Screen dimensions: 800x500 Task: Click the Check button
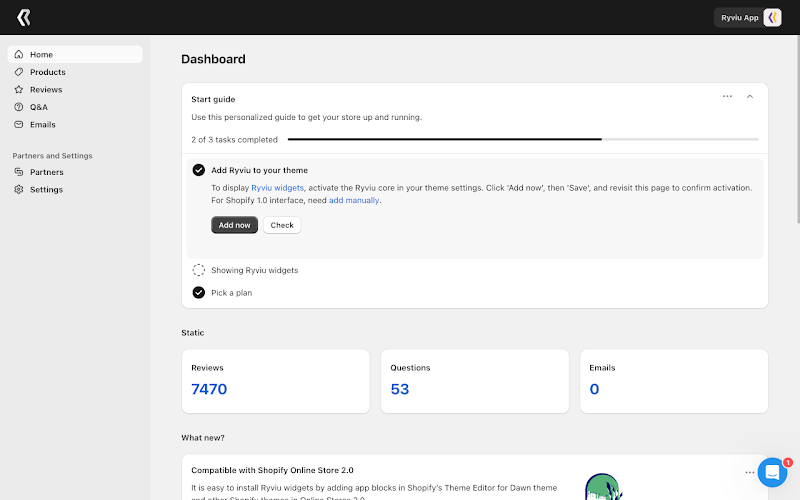click(282, 225)
